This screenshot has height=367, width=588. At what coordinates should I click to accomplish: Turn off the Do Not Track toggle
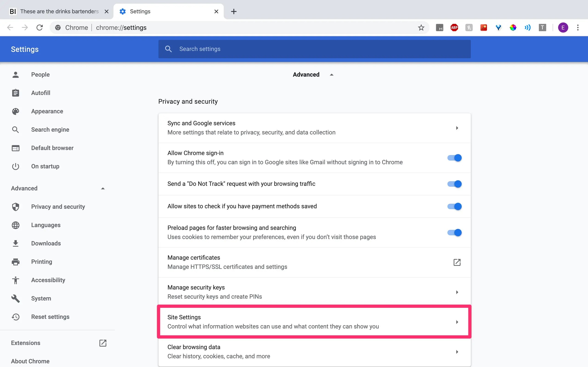tap(454, 184)
